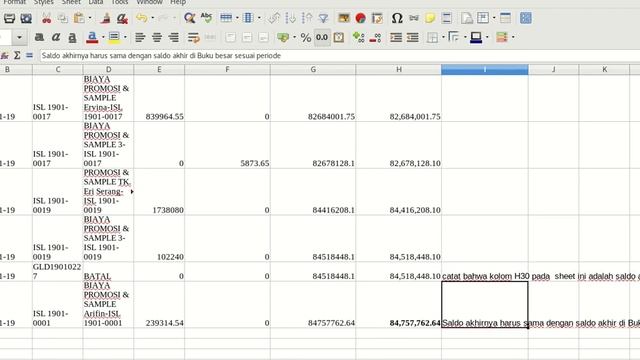Click Clear Direct Formatting icon
The height and width of the screenshot is (360, 640).
tap(122, 18)
